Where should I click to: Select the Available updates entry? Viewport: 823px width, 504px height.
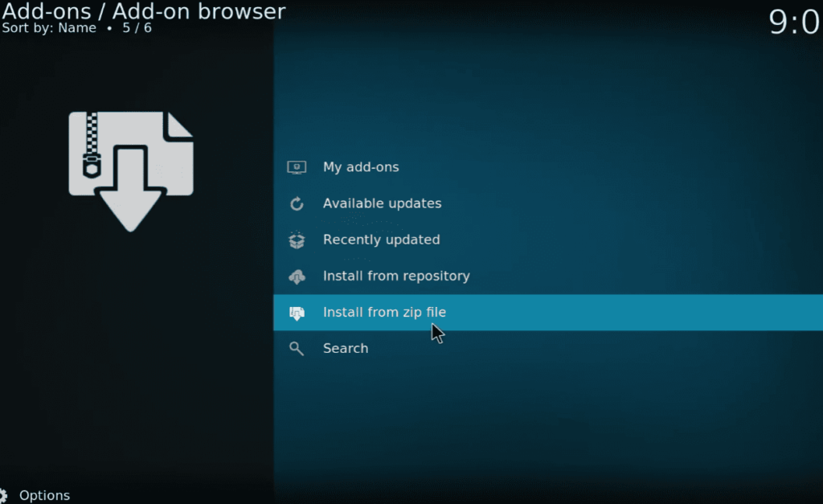[x=548, y=203]
